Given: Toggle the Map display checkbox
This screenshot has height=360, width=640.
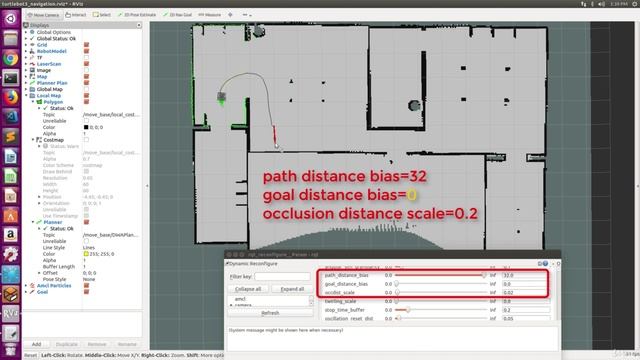Looking at the screenshot, I should click(x=87, y=77).
